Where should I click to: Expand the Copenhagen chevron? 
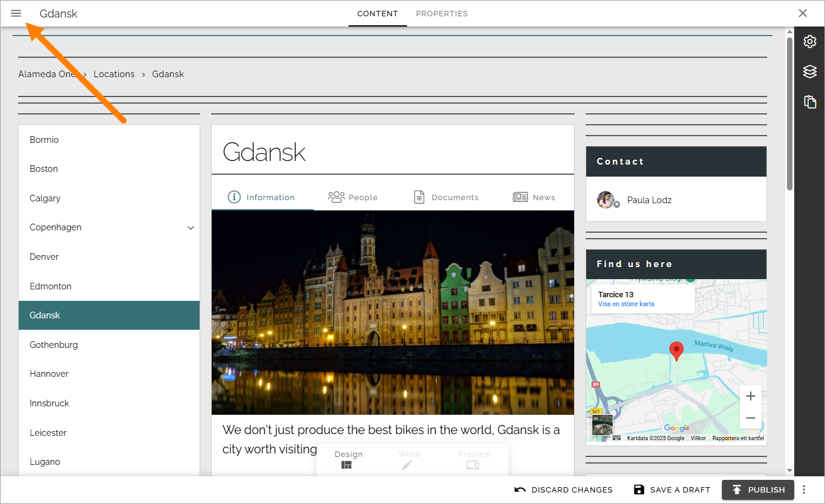pyautogui.click(x=191, y=228)
